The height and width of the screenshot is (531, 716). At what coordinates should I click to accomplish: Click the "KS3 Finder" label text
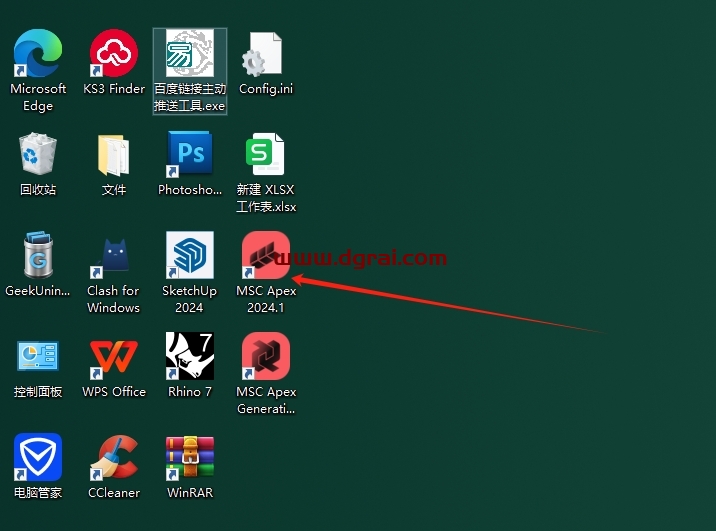[x=114, y=89]
